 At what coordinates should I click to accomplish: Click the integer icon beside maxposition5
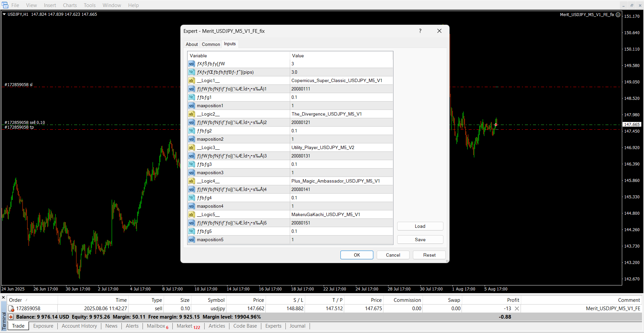coord(191,240)
